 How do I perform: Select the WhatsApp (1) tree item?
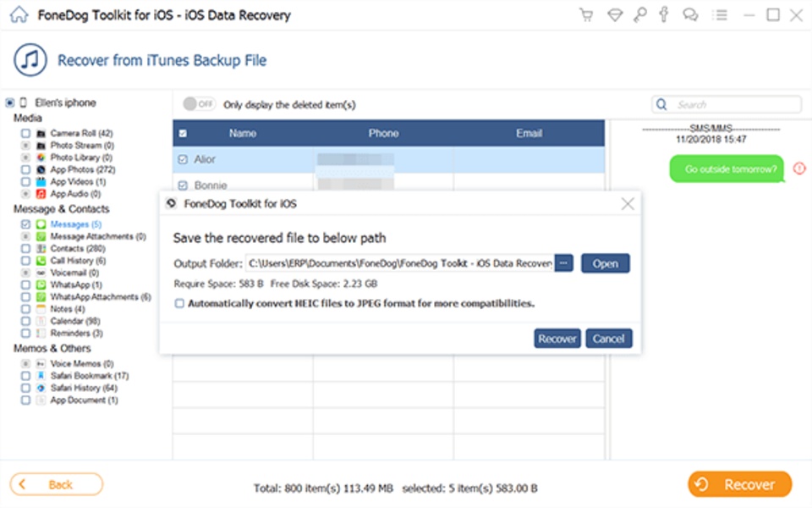click(x=76, y=284)
